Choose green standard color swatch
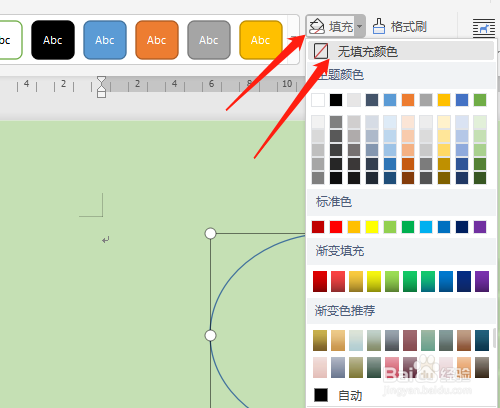Screen dimensions: 500x408 tap(408, 227)
